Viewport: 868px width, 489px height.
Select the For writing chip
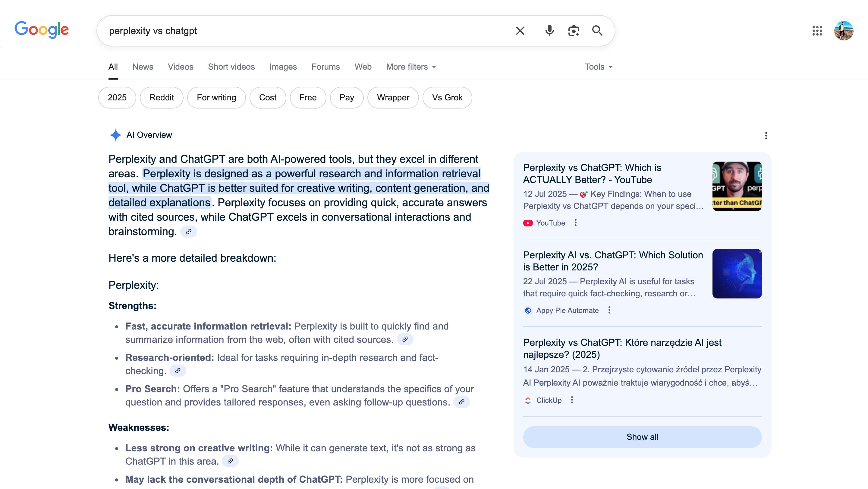point(216,97)
